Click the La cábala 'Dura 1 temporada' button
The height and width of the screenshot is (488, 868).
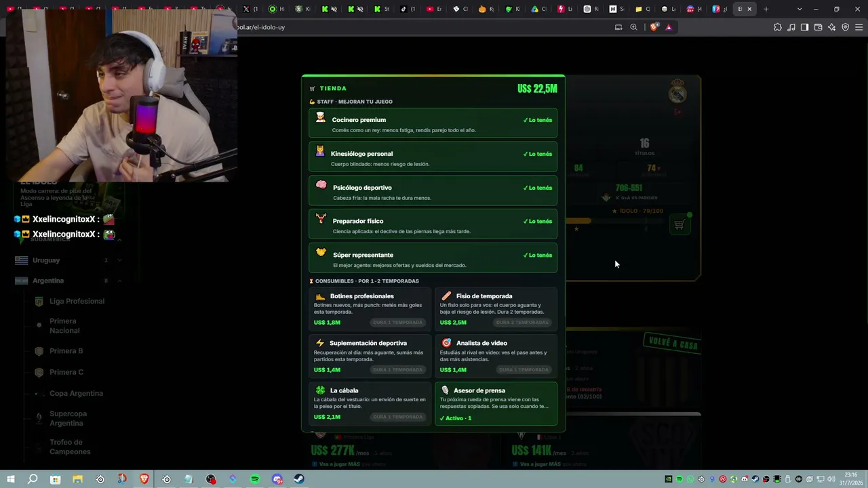397,417
